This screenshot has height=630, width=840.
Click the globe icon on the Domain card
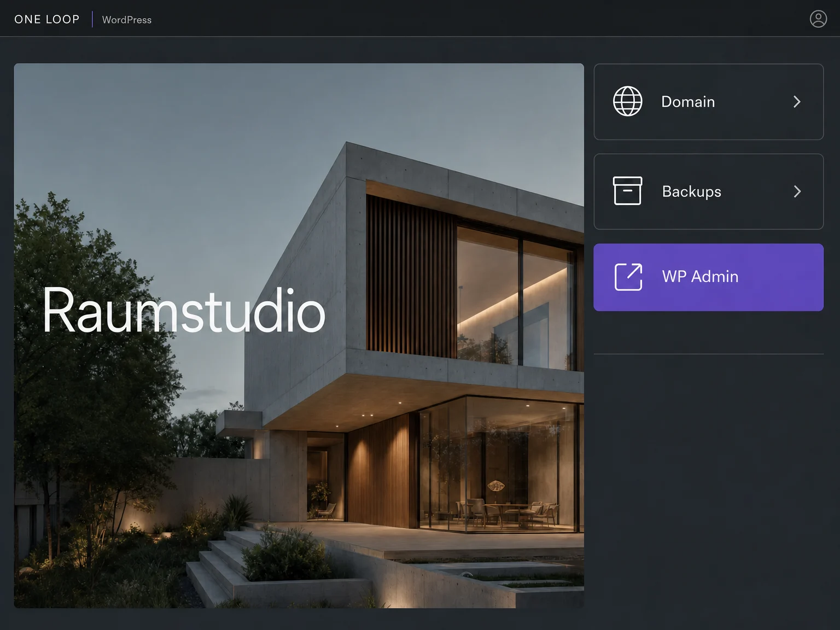click(x=627, y=101)
